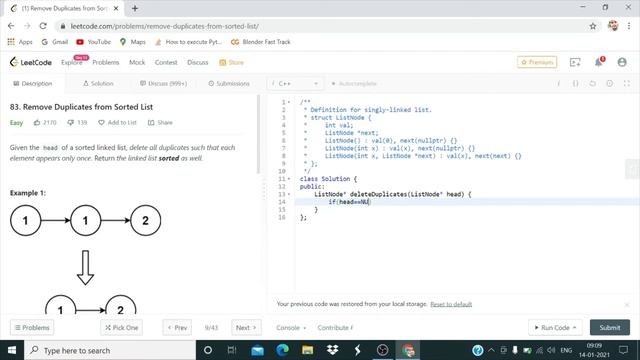Open the Run Code dropdown button

(x=555, y=327)
